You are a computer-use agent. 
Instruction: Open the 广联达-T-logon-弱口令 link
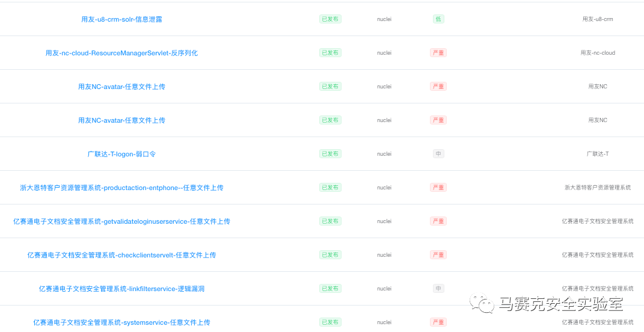121,154
